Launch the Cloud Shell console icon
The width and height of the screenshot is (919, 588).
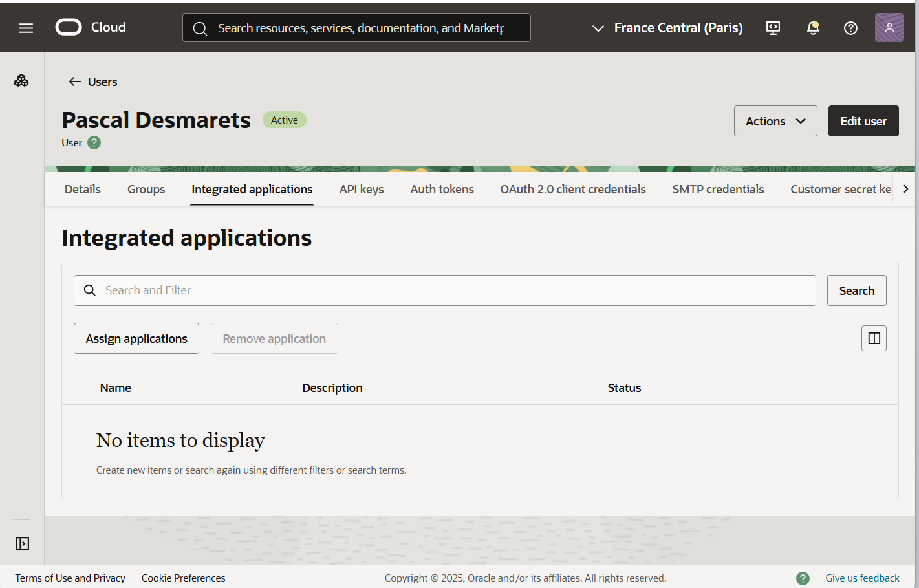tap(772, 27)
